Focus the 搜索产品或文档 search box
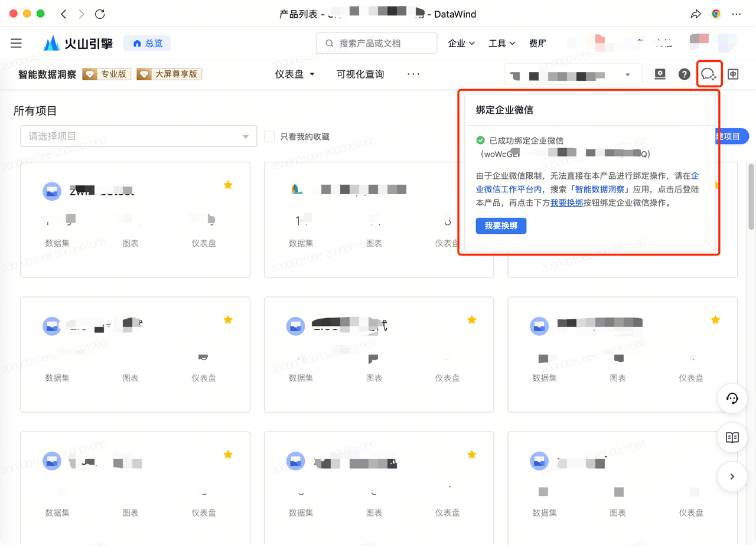Screen dimensions: 756x546 377,43
